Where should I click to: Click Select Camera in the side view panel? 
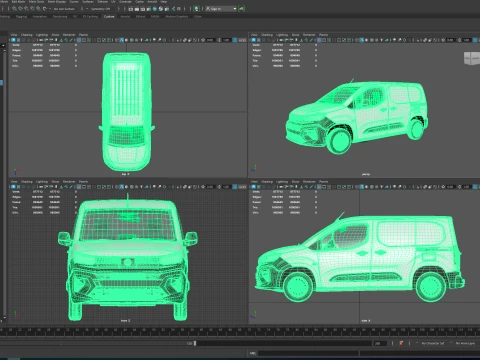click(253, 187)
